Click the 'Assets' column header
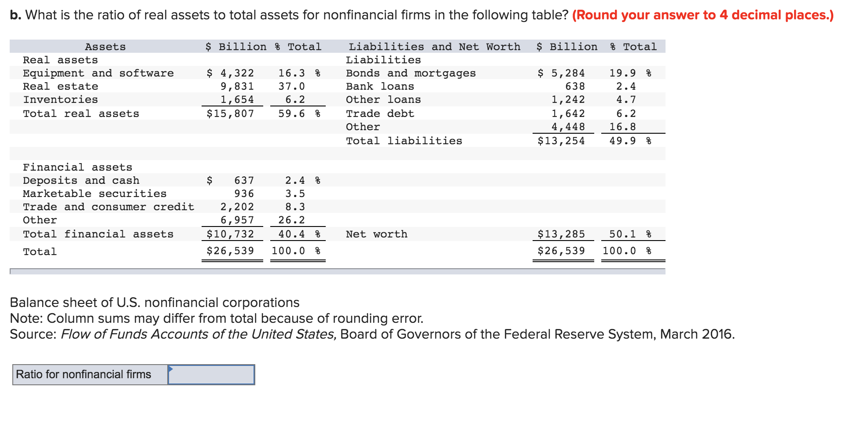 pos(105,47)
